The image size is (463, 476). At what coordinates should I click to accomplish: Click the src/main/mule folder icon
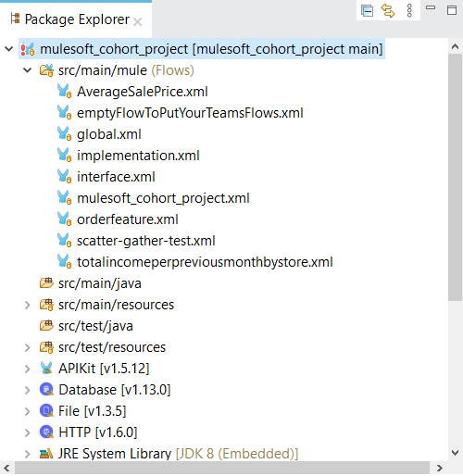click(46, 70)
